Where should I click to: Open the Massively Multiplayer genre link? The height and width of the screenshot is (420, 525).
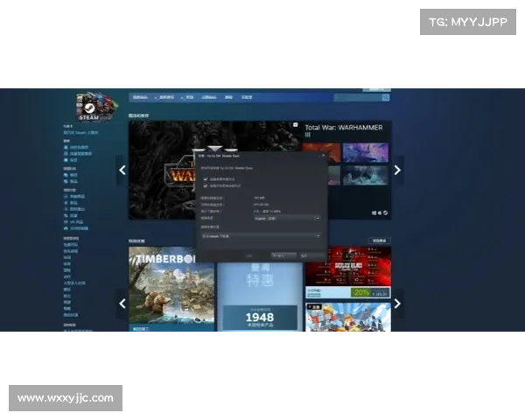tap(74, 283)
